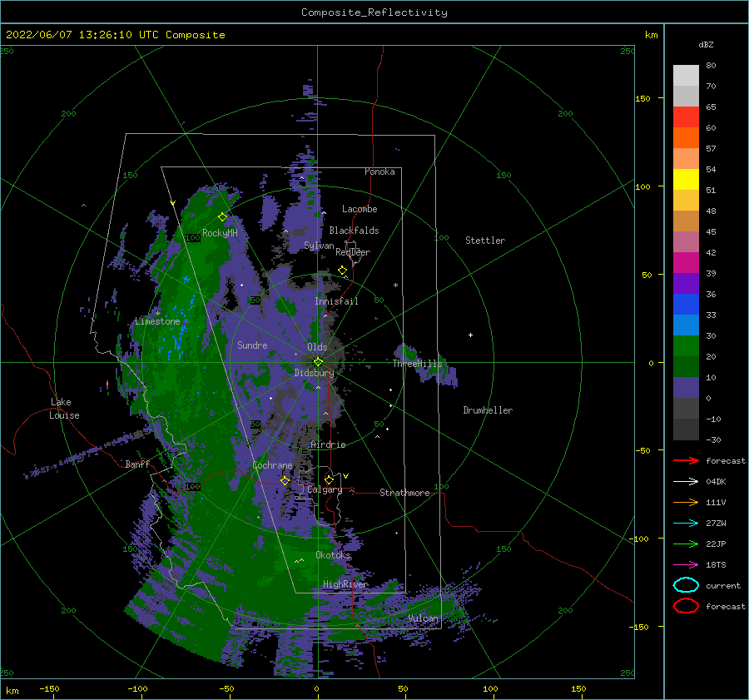Click the cyan current ellipse legend icon

(x=686, y=585)
